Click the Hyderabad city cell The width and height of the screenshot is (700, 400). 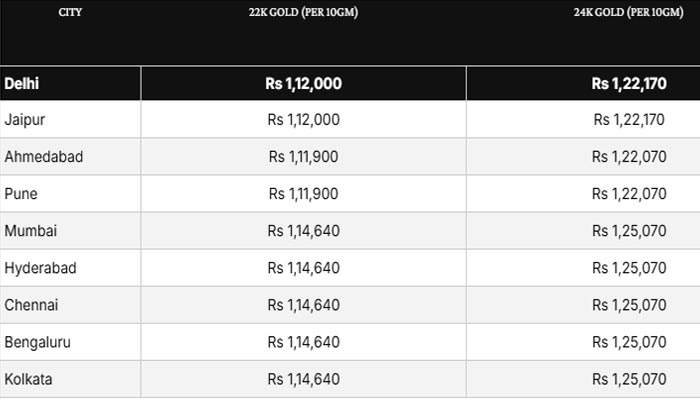[x=40, y=268]
